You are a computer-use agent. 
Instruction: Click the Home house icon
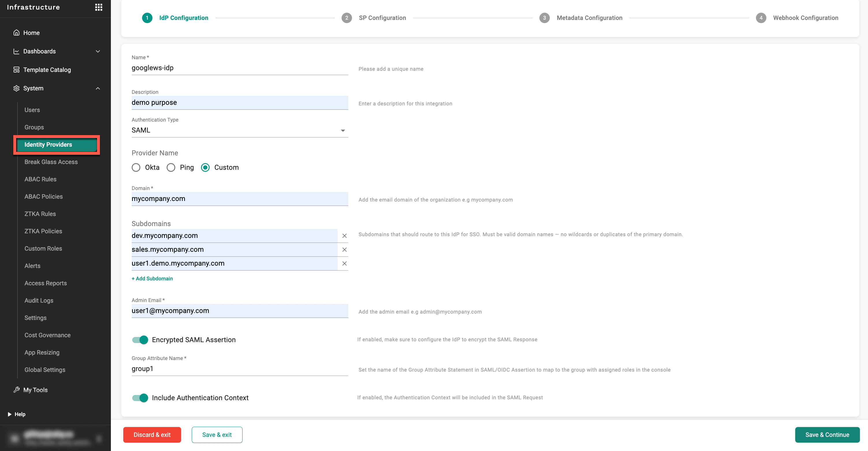(16, 33)
